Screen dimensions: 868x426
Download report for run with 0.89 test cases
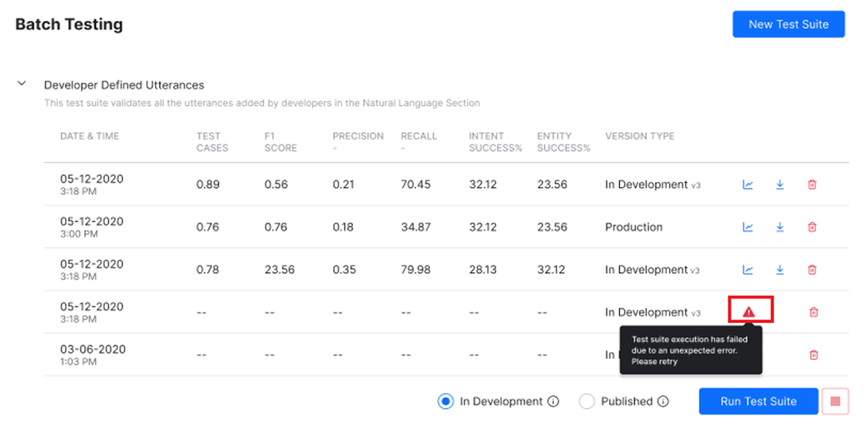(x=779, y=185)
